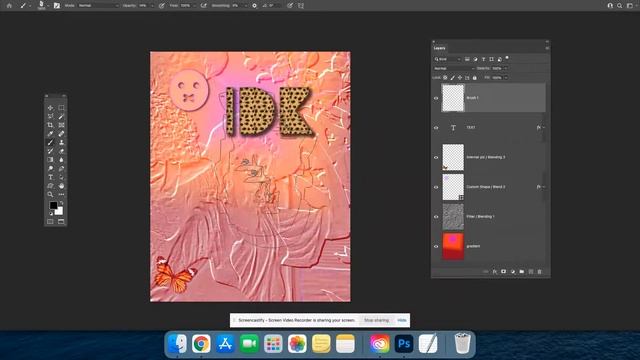Hide the Internet pic / Blending 3 layer

pos(436,157)
